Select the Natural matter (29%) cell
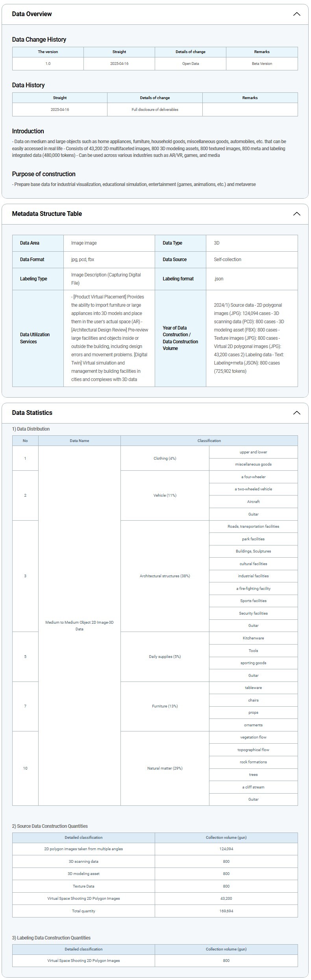Screen dimensions: 311x980 tap(165, 768)
